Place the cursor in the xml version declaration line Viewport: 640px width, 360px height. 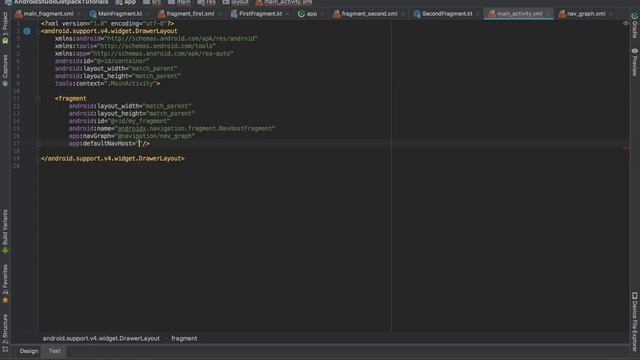click(107, 24)
